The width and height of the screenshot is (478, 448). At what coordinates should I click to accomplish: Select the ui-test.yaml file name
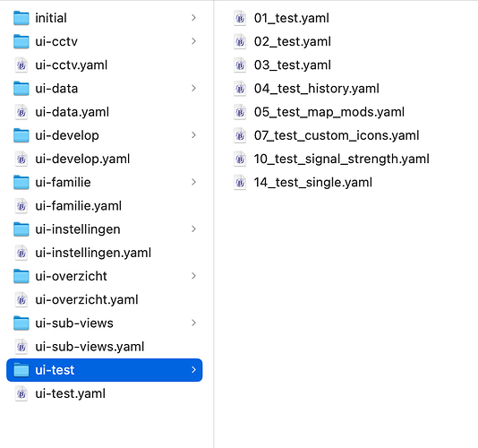pyautogui.click(x=70, y=393)
